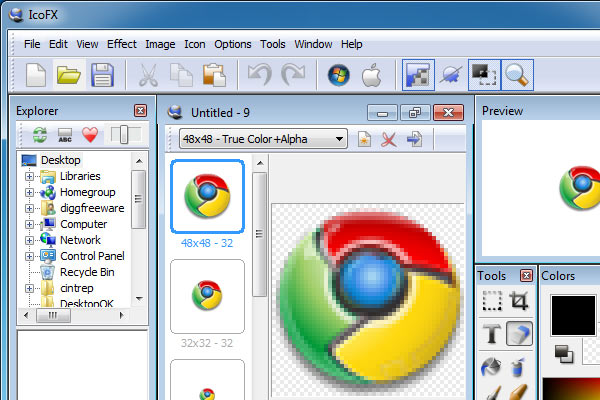Select the 48x48 - 32 thumbnail

pos(207,196)
